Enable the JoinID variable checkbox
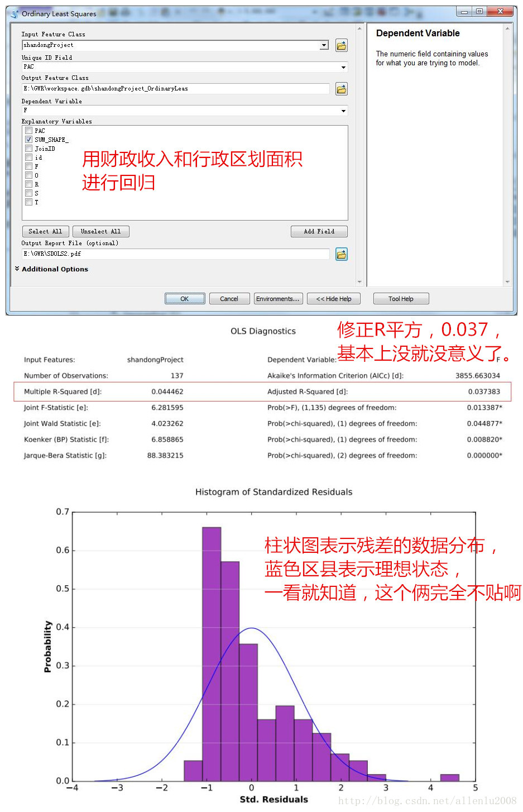Screen dimensions: 523x812 28,149
